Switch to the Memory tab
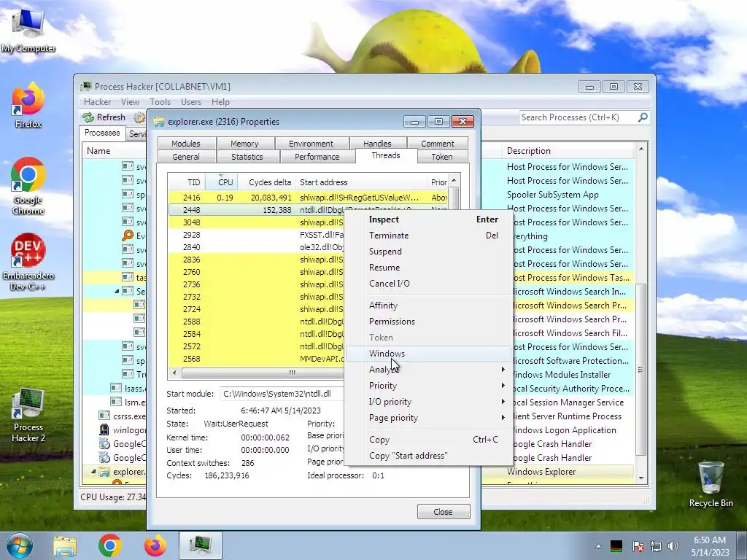Viewport: 747px width, 560px height. click(244, 144)
